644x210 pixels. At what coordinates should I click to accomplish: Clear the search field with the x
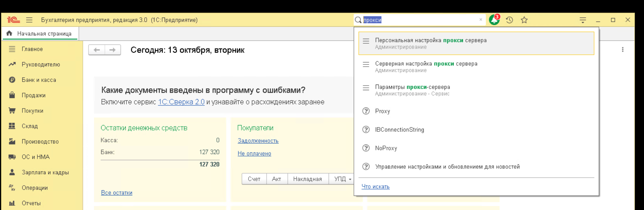[x=481, y=20]
